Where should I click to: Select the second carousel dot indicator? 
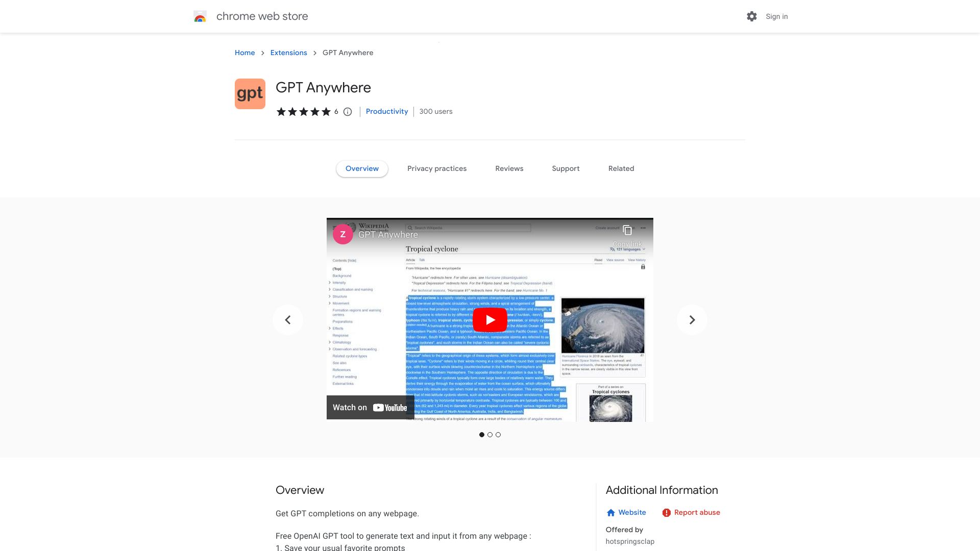click(490, 435)
